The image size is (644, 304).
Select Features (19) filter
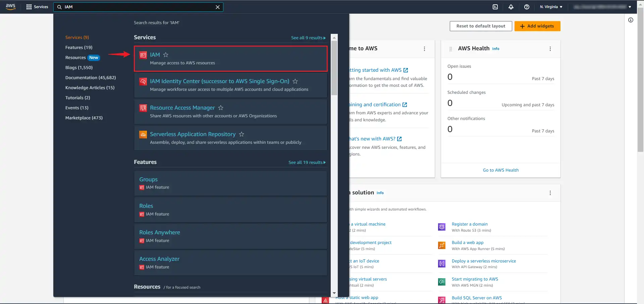click(x=79, y=47)
